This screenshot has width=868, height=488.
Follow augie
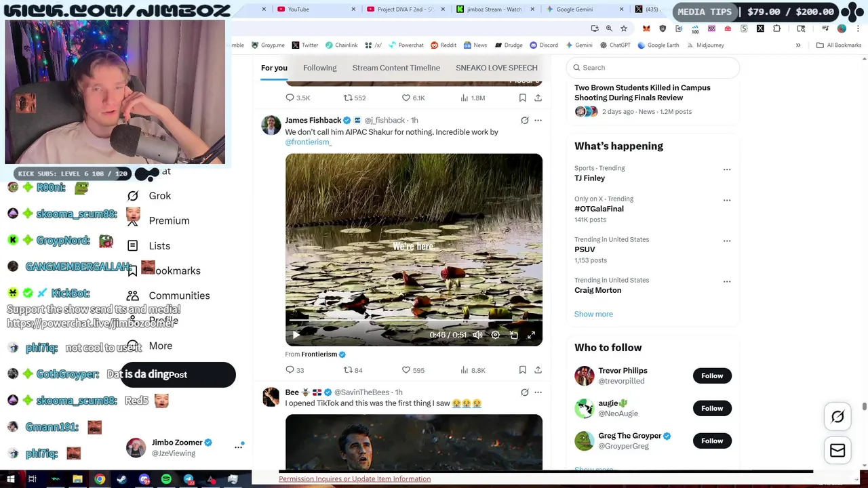pos(712,409)
